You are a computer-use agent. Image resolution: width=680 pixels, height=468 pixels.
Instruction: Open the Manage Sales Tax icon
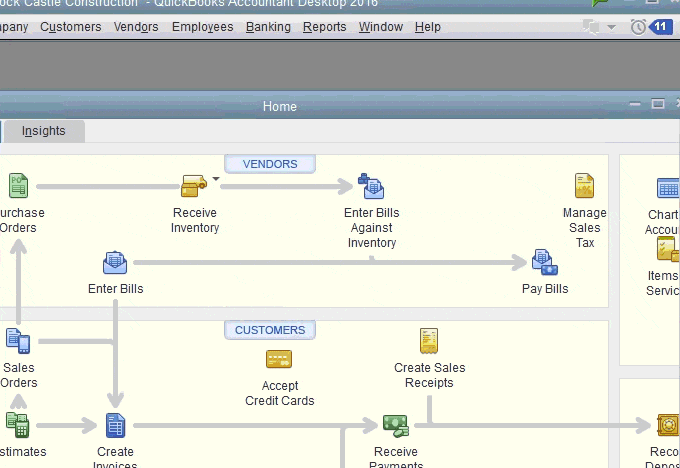pos(584,186)
